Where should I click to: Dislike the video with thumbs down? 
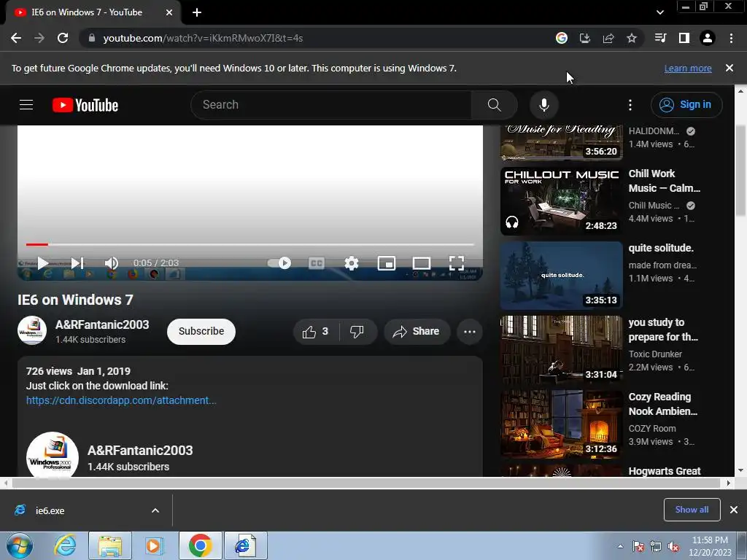point(357,332)
